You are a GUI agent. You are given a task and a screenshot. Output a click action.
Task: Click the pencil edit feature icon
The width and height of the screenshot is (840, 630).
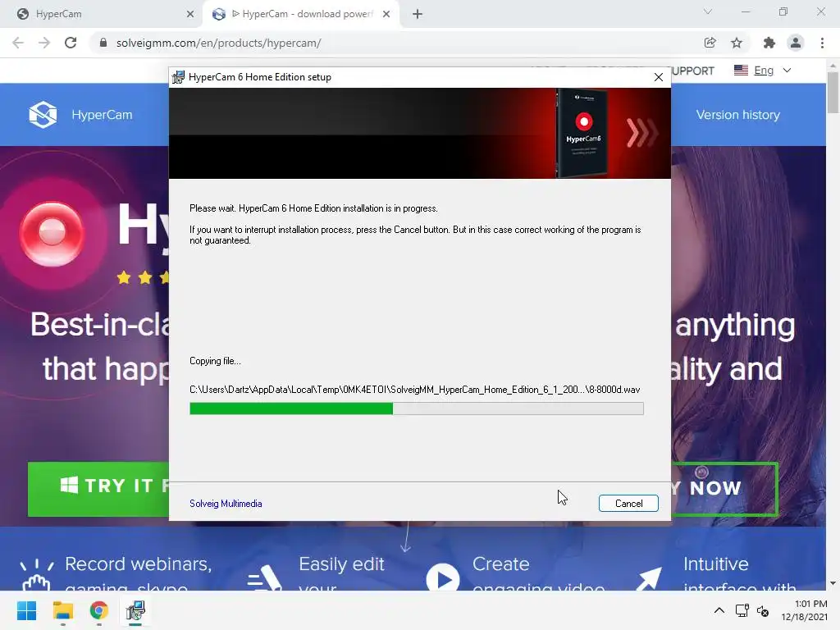[x=264, y=578]
